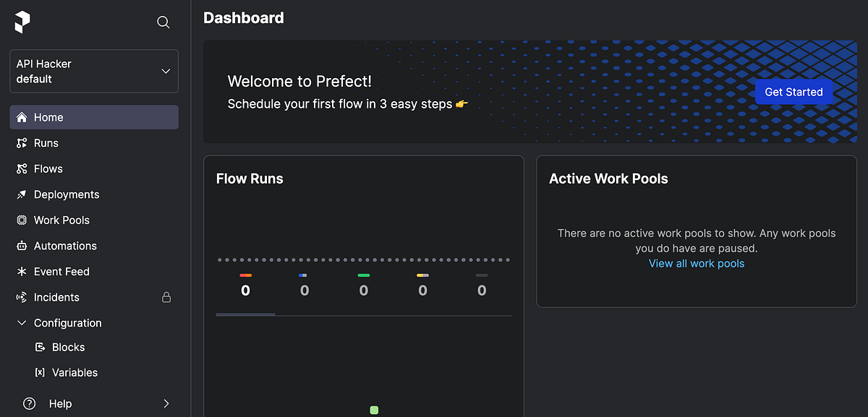Click the Event Feed asterisk icon
Image resolution: width=868 pixels, height=417 pixels.
tap(21, 272)
